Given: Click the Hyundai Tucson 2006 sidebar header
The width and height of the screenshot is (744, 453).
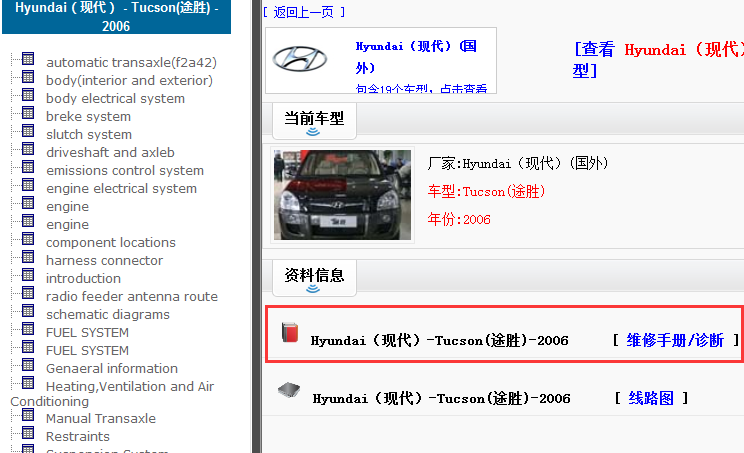Looking at the screenshot, I should point(116,17).
